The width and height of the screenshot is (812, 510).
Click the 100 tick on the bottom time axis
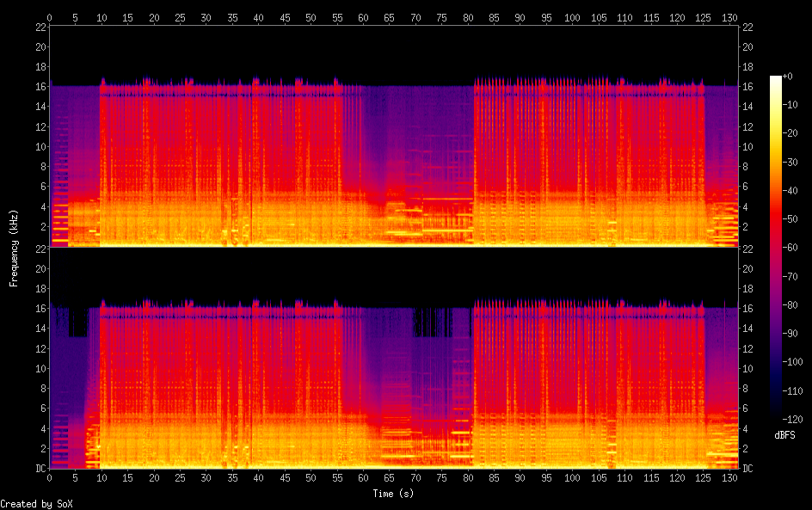point(572,477)
